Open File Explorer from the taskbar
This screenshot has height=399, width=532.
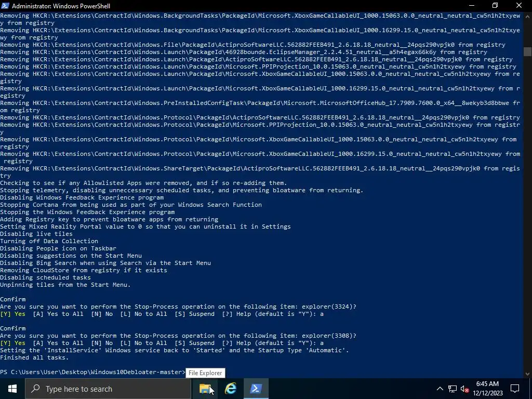(205, 389)
